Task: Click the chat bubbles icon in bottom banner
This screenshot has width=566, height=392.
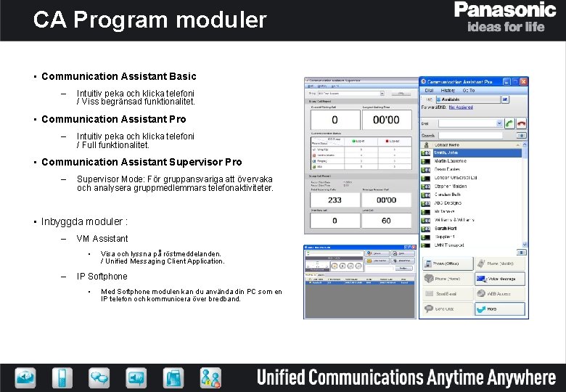Action: 99,377
